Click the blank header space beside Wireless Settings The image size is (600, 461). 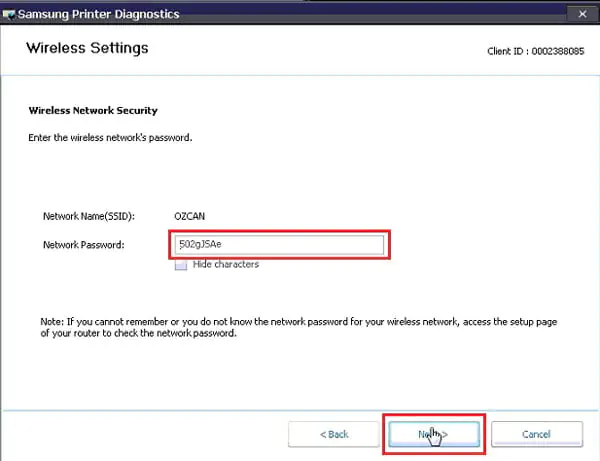pos(300,48)
